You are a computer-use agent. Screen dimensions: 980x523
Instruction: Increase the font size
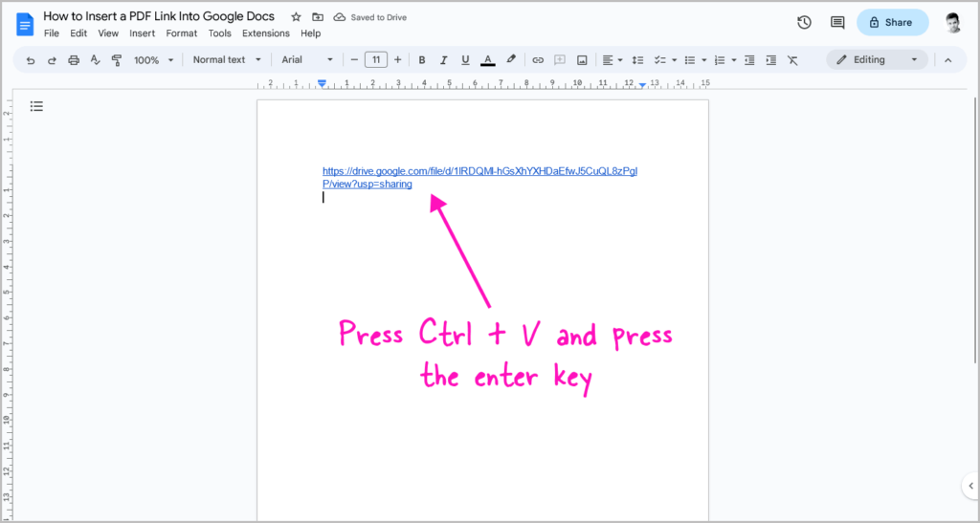397,60
